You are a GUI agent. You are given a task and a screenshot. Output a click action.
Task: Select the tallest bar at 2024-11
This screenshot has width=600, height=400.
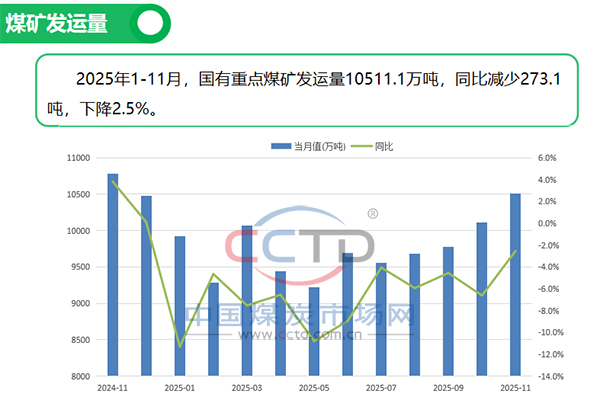click(x=113, y=275)
